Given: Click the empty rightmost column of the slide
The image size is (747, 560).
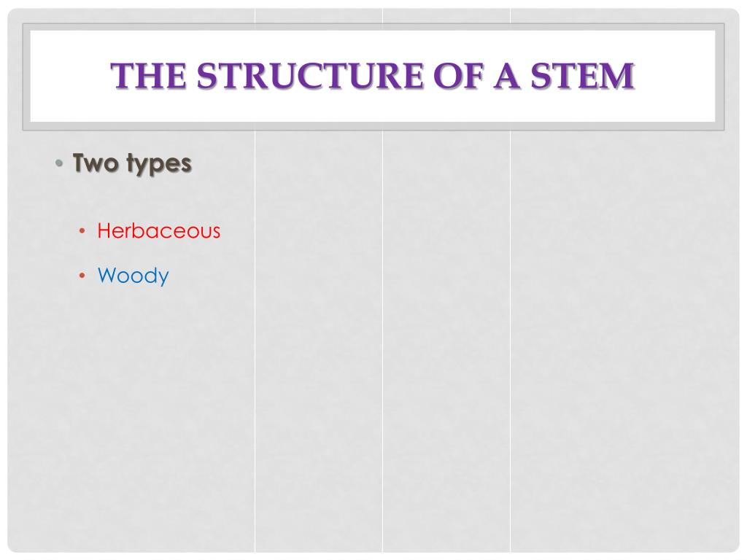Looking at the screenshot, I should [x=624, y=341].
